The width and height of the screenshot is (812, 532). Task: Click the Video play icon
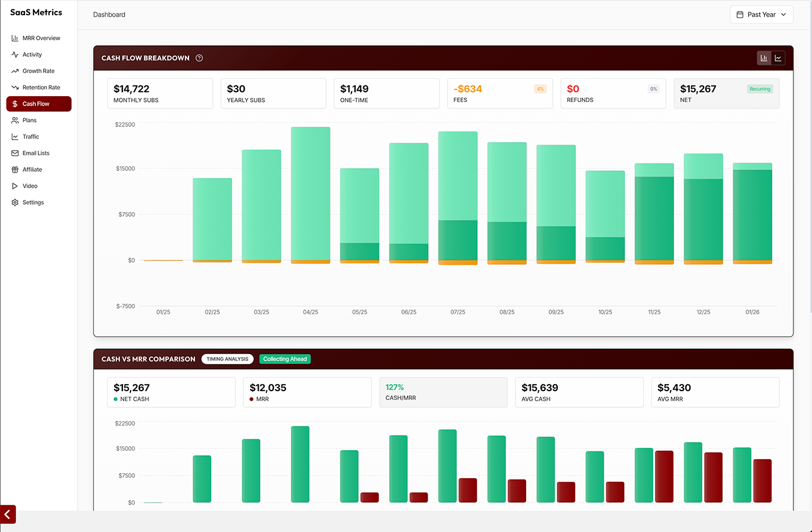[x=15, y=186]
